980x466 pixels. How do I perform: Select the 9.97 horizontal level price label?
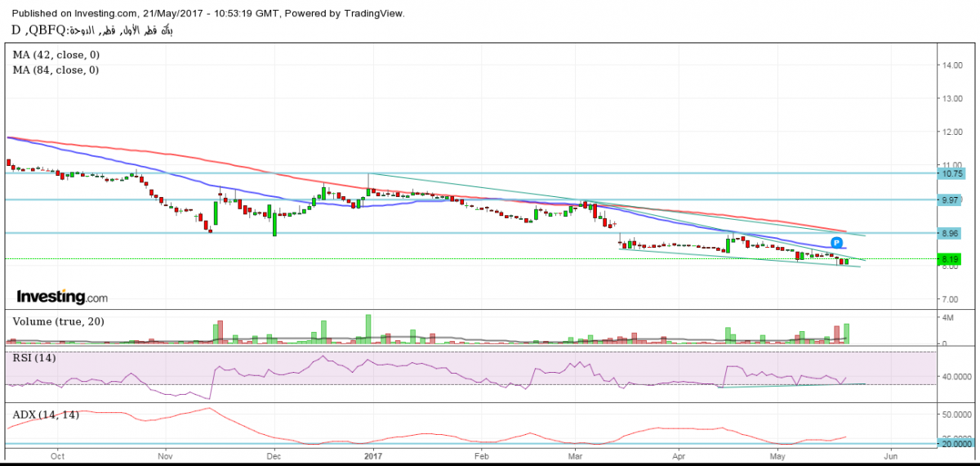tap(952, 199)
